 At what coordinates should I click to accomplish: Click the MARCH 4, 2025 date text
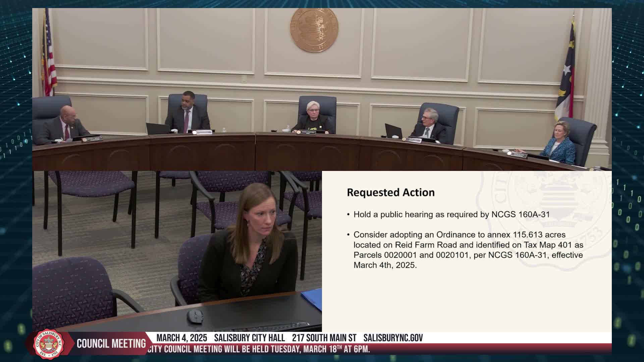click(182, 338)
